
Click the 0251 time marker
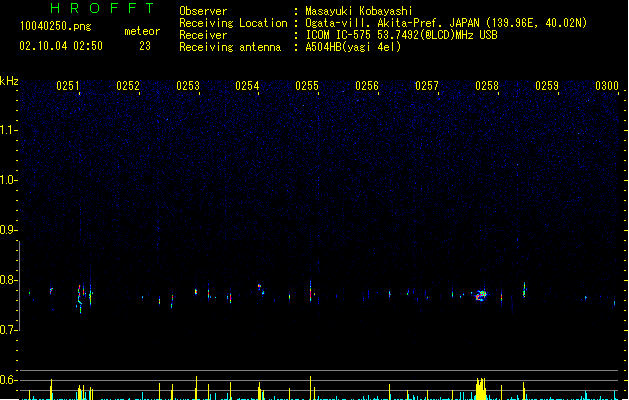click(68, 86)
